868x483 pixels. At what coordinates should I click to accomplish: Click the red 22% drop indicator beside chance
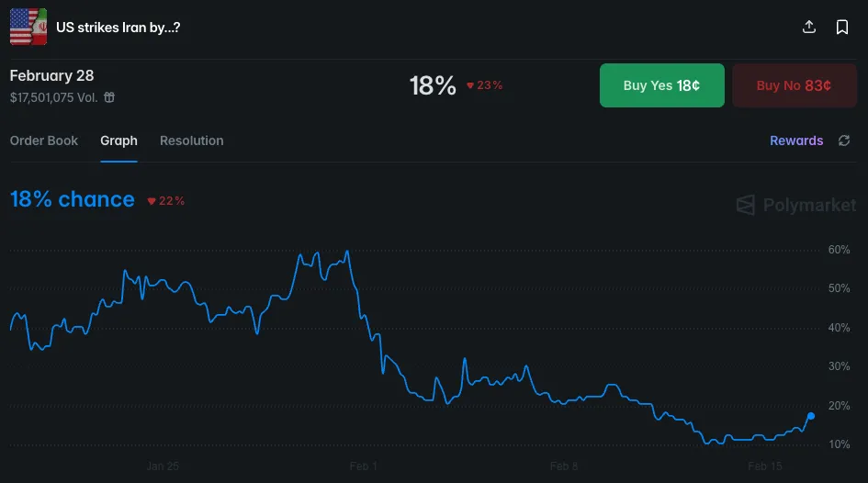click(x=166, y=201)
